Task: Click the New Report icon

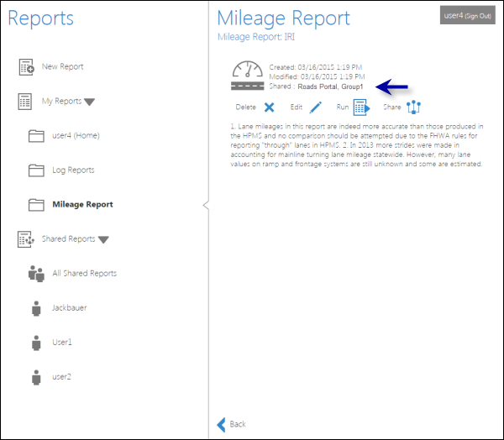Action: coord(26,67)
